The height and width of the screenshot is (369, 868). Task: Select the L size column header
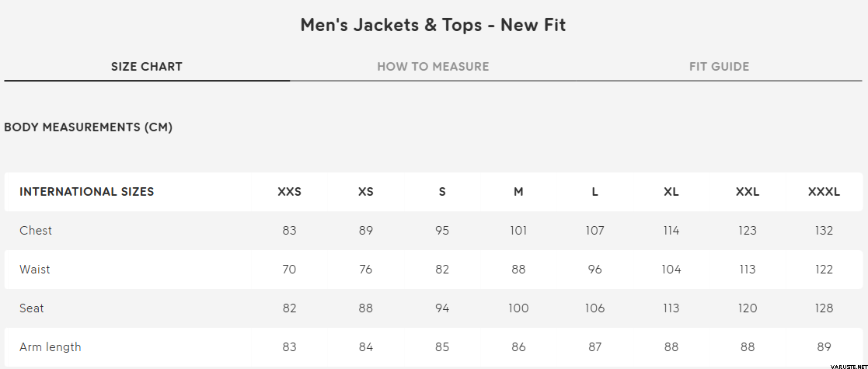point(594,192)
